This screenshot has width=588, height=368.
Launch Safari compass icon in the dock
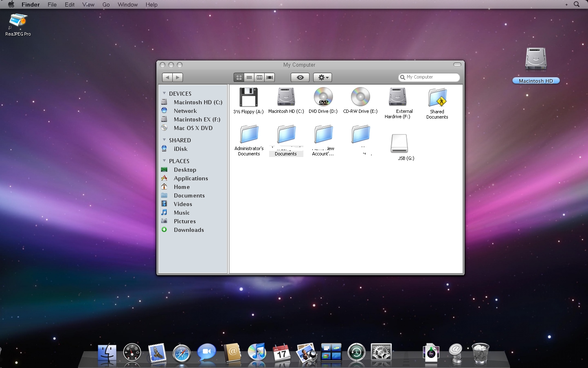(x=182, y=353)
